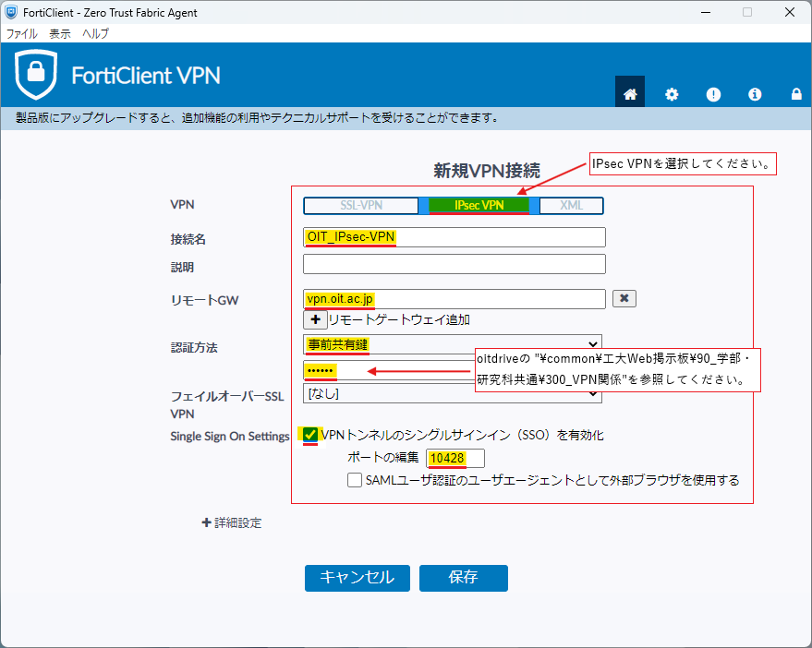This screenshot has height=648, width=812.
Task: Expand the 詳細設定 section
Action: tap(232, 522)
